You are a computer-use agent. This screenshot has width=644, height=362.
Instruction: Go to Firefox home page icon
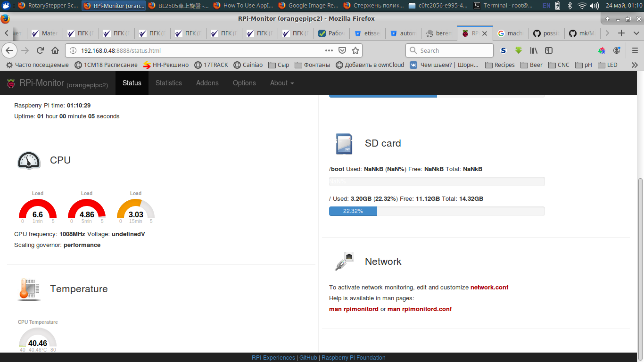click(55, 50)
